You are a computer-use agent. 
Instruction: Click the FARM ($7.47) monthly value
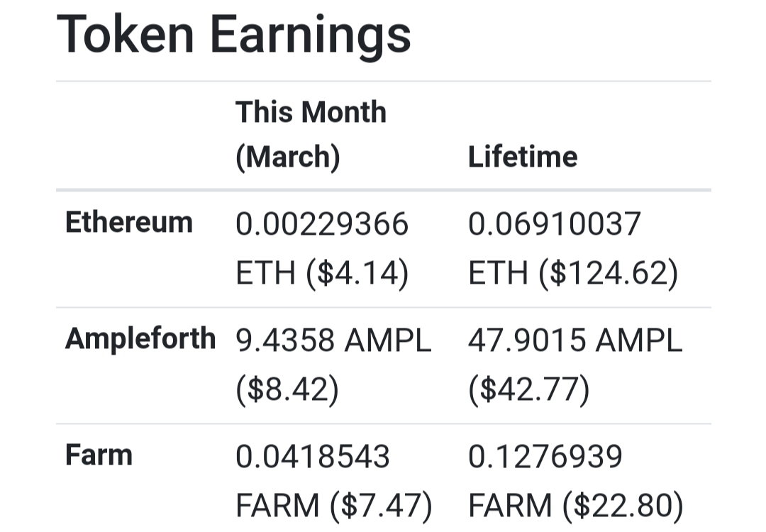click(x=334, y=506)
